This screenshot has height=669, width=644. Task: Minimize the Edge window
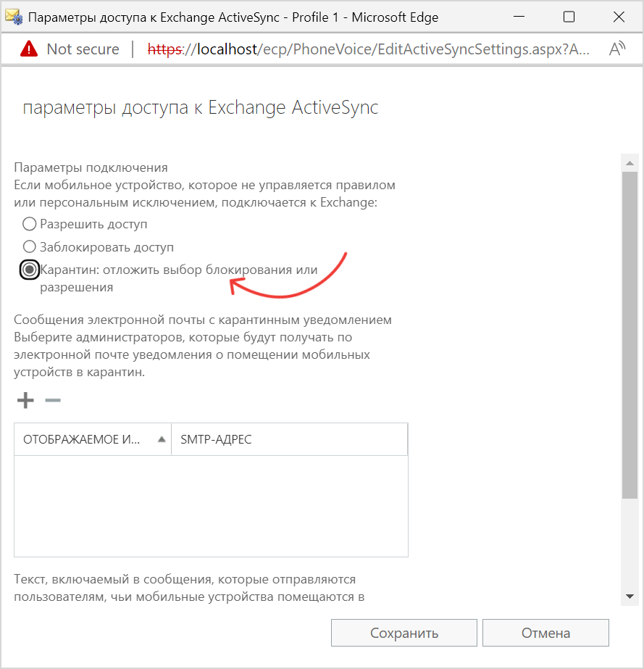coord(519,17)
